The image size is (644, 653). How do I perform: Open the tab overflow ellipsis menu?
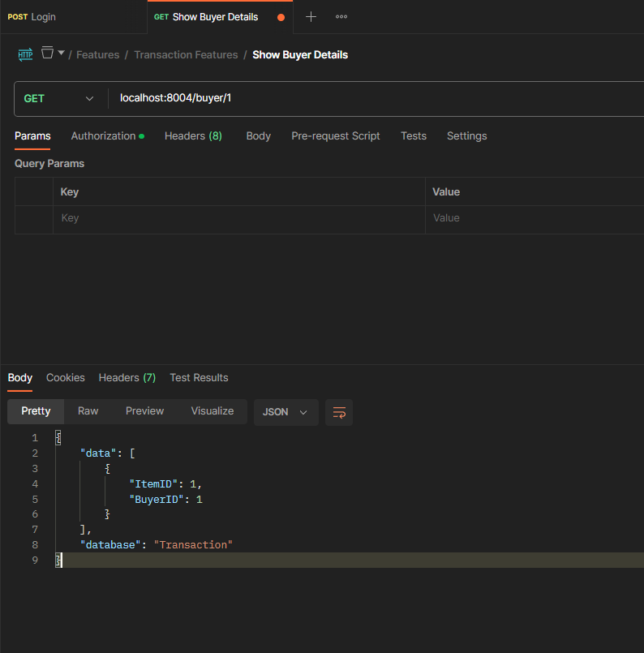point(341,16)
